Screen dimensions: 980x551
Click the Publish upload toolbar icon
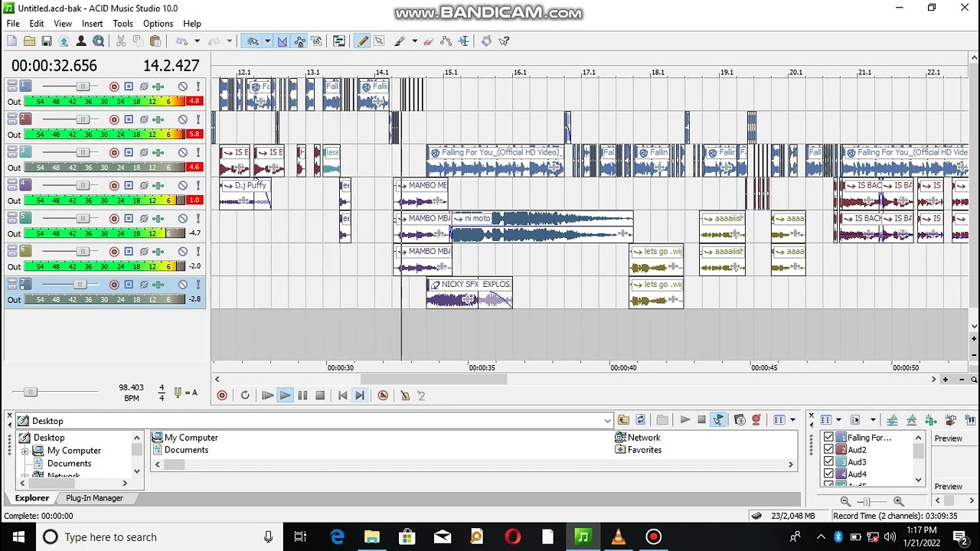point(64,41)
